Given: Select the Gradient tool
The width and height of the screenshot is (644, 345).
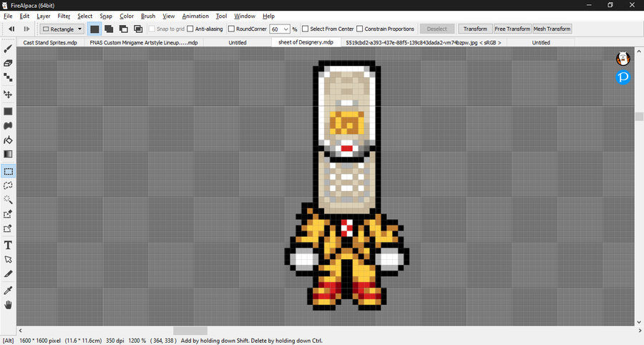Looking at the screenshot, I should click(8, 154).
